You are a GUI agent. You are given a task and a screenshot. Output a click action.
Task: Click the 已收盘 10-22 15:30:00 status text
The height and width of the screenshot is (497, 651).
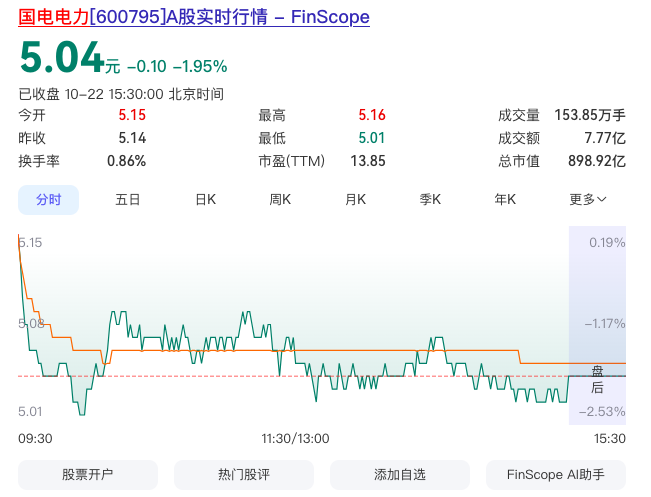[x=121, y=94]
